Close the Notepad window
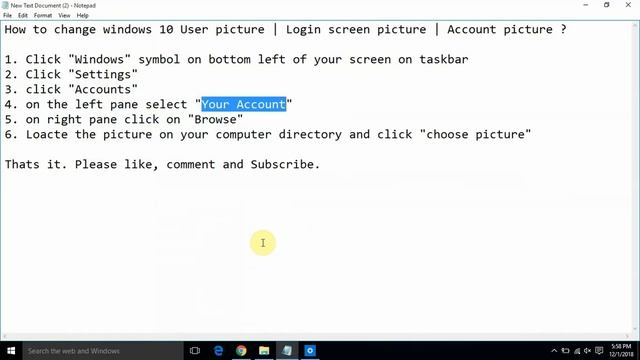 click(628, 5)
